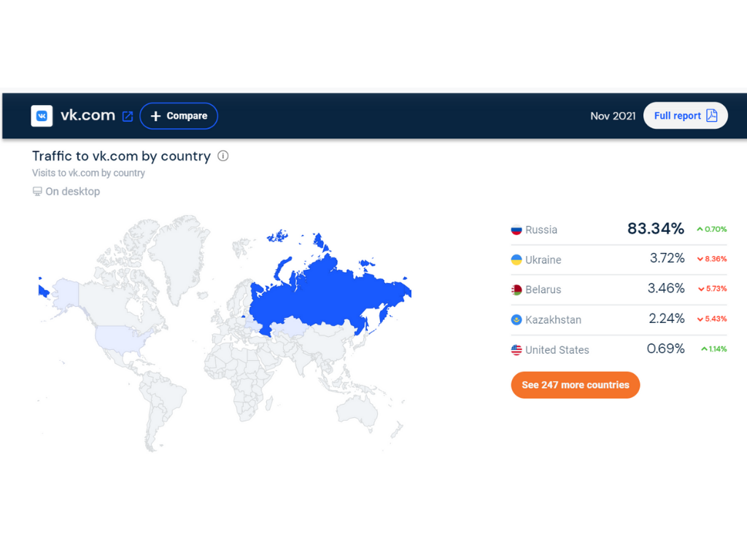Click the Belarus flag icon
Screen dimensions: 747x560
(x=516, y=289)
